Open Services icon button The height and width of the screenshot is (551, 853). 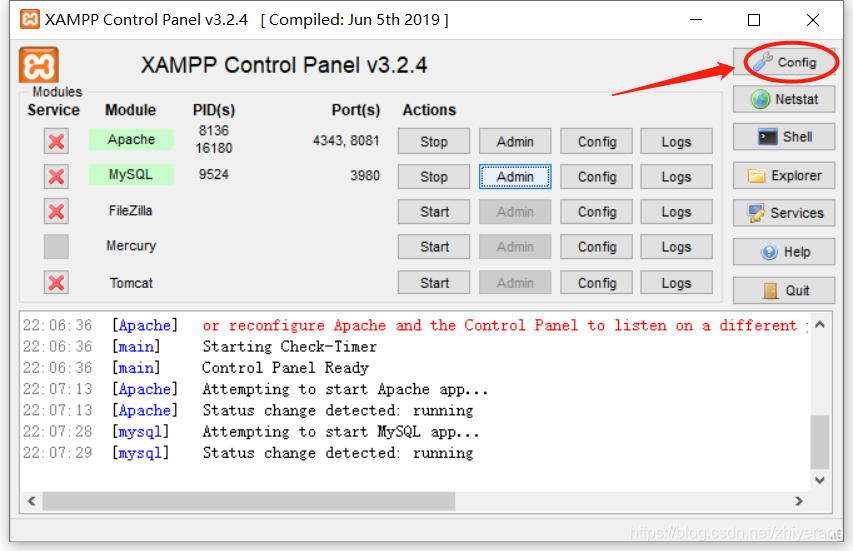[x=784, y=213]
